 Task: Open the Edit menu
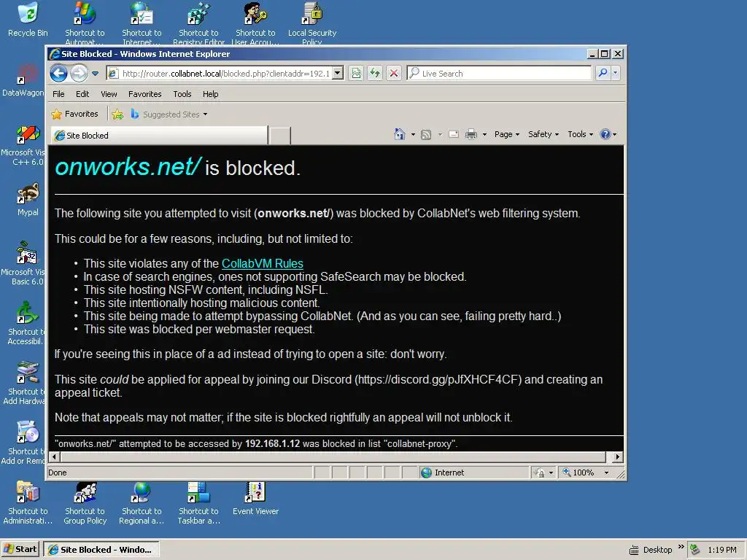(82, 94)
